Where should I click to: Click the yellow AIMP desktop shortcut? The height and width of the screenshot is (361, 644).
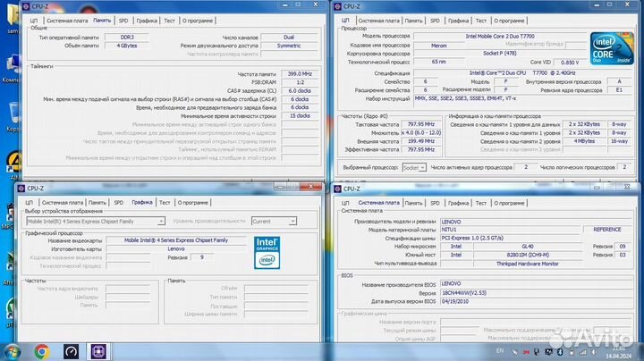coord(13,165)
